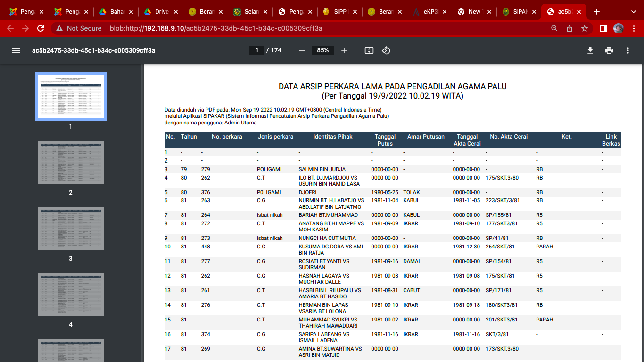The image size is (644, 362).
Task: Toggle the PDF sidebar menu icon
Action: pyautogui.click(x=16, y=50)
